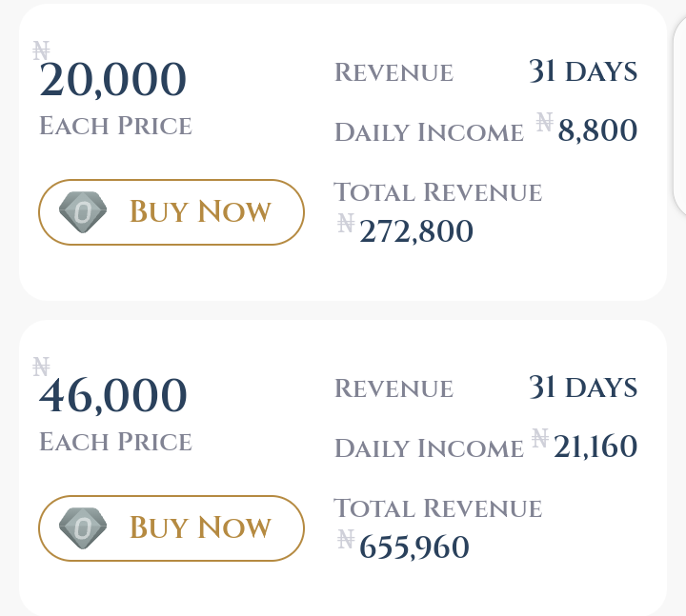
Task: Click Total Revenue label in second card
Action: [x=438, y=508]
